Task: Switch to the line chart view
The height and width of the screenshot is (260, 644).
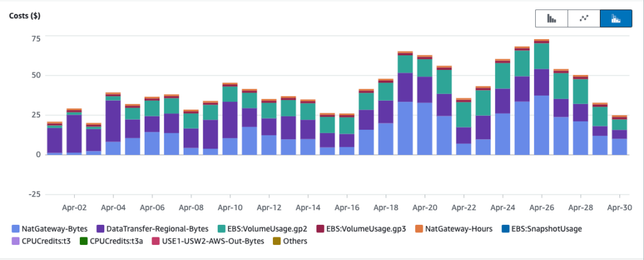Action: point(584,18)
